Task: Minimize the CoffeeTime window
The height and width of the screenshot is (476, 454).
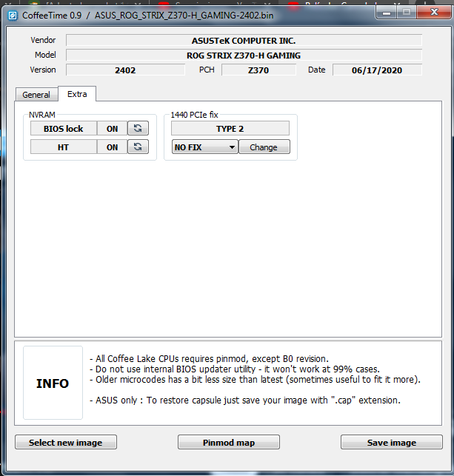Action: (x=387, y=13)
